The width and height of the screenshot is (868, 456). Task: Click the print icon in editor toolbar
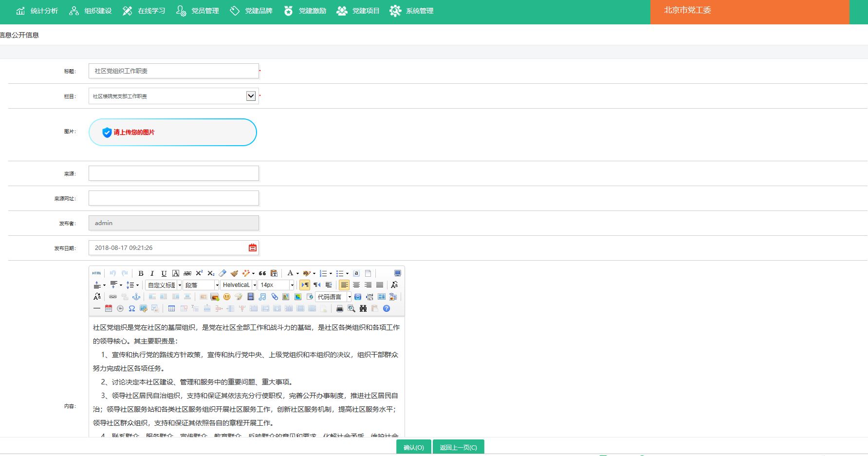tap(340, 308)
